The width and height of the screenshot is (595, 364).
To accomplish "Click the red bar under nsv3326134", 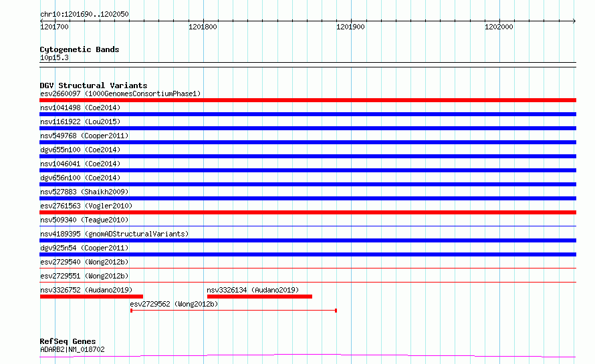I will (259, 297).
